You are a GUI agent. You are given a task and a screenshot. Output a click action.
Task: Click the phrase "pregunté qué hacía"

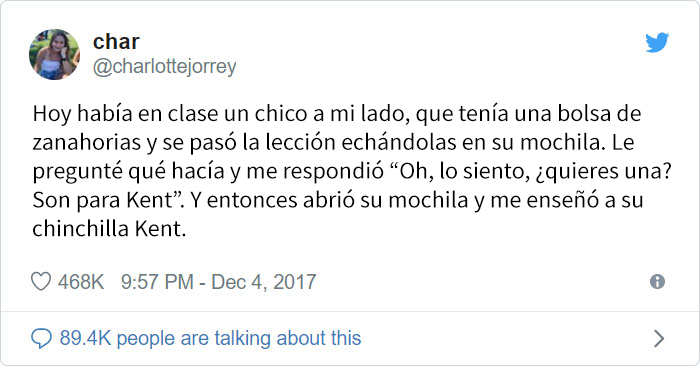tap(128, 172)
